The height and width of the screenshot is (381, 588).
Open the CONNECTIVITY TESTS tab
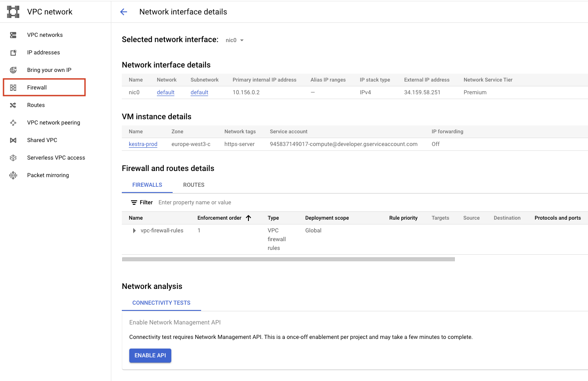click(161, 303)
